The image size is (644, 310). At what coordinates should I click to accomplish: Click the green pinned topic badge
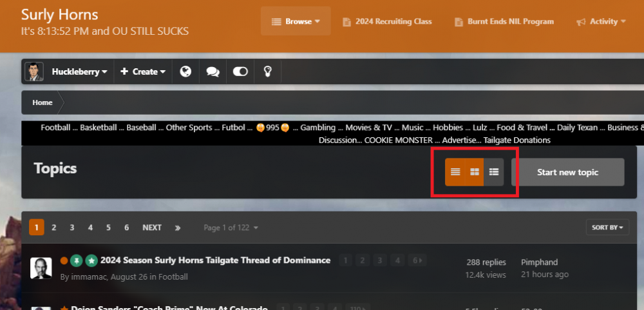(x=76, y=261)
